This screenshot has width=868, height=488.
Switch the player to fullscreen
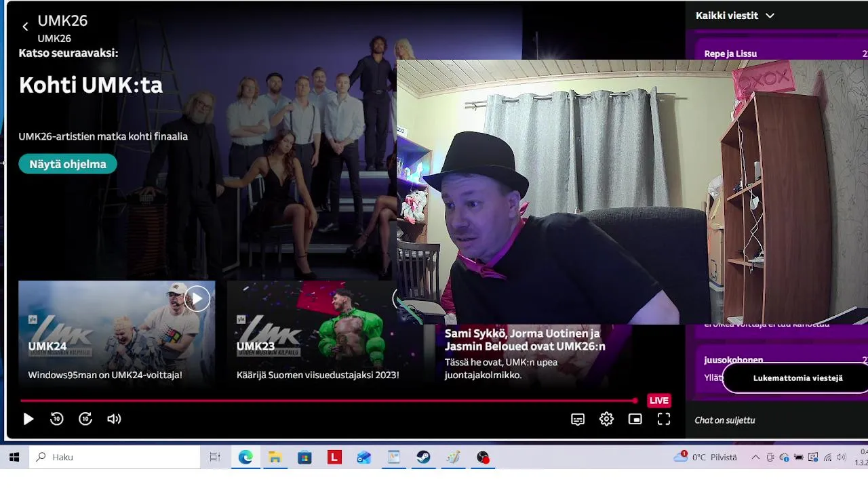tap(664, 420)
